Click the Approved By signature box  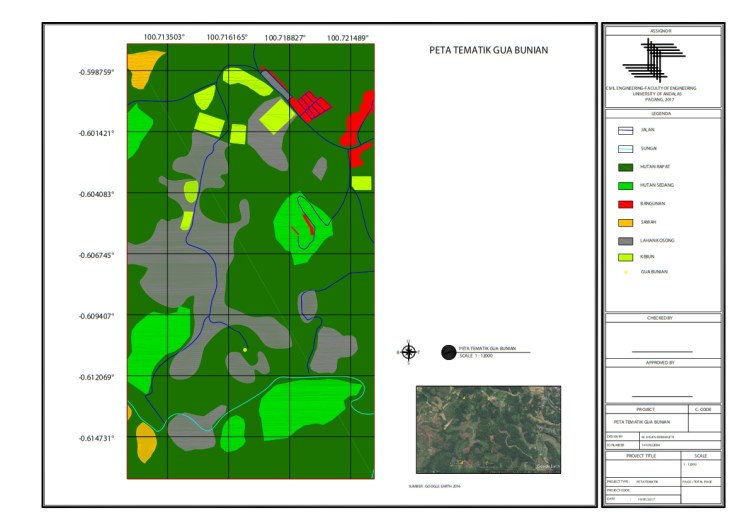coord(661,383)
